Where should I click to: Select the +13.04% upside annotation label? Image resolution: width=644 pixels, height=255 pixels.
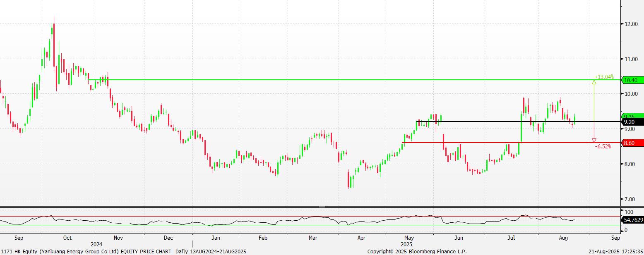pyautogui.click(x=604, y=77)
